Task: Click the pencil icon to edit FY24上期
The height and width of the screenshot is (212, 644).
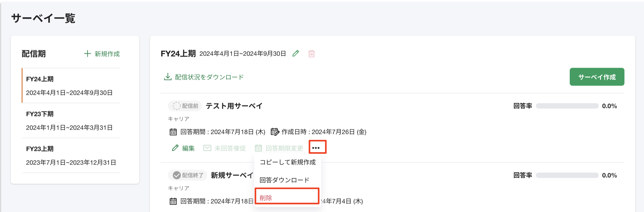Action: point(296,53)
